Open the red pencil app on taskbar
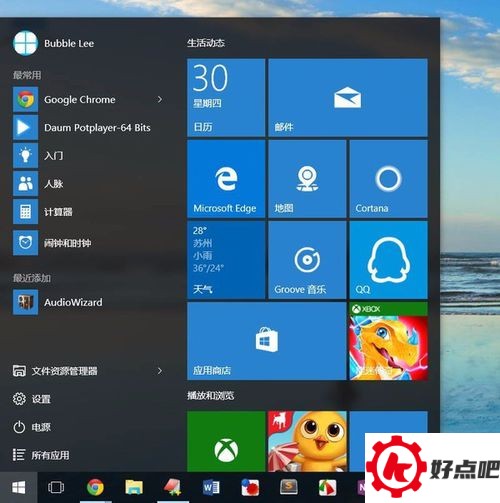This screenshot has width=500, height=503. point(173,488)
